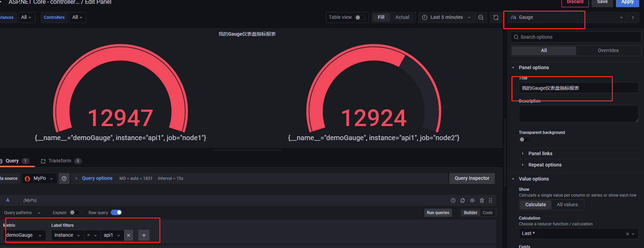Disable the Raw query switch

click(x=117, y=212)
